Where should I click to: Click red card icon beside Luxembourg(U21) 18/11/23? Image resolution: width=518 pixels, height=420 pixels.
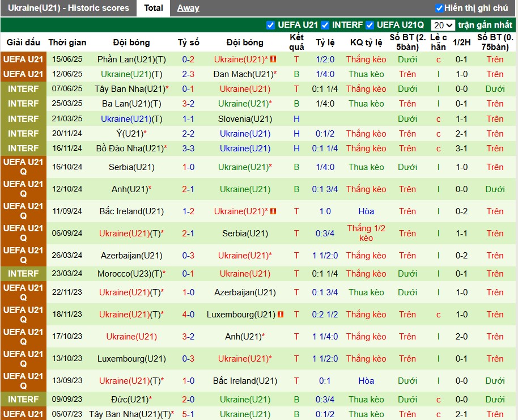click(x=281, y=315)
